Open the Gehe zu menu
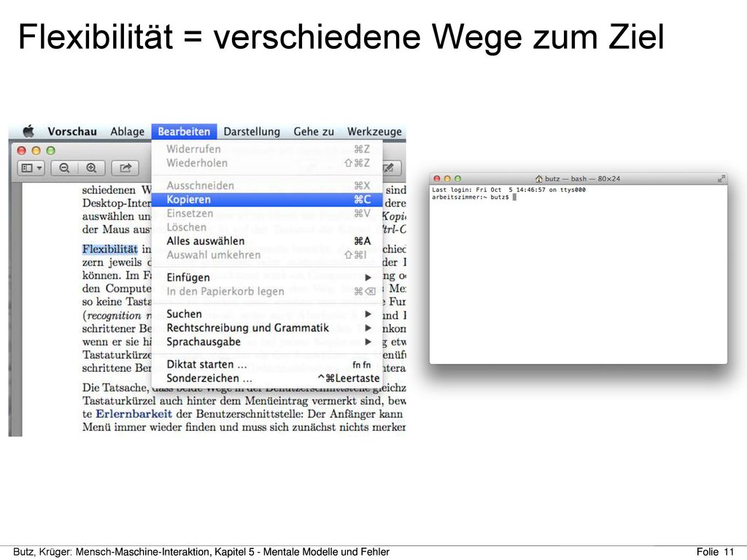Screen dimensions: 747x560 [314, 131]
